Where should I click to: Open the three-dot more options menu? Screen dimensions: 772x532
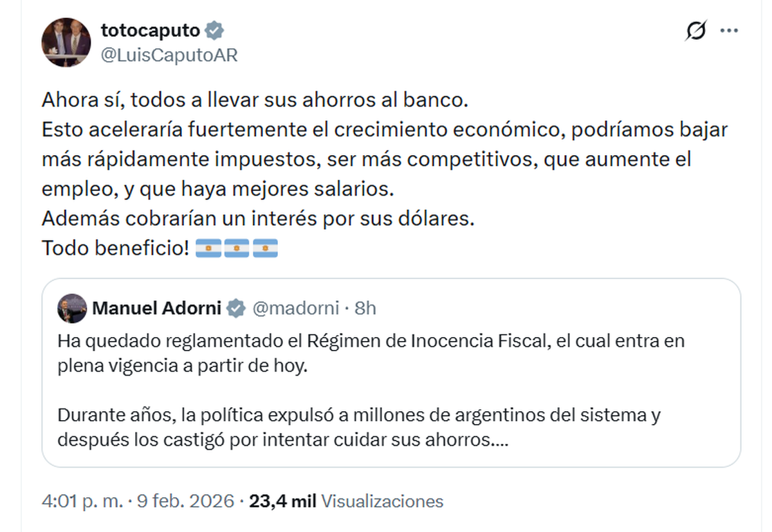[729, 30]
